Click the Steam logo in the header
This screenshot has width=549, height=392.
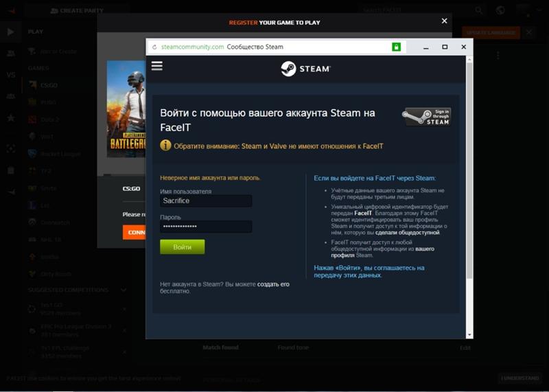305,69
